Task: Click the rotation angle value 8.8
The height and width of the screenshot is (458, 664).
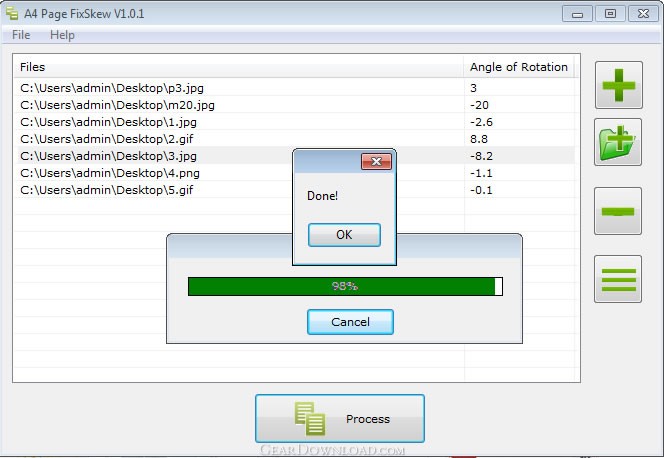Action: (479, 139)
